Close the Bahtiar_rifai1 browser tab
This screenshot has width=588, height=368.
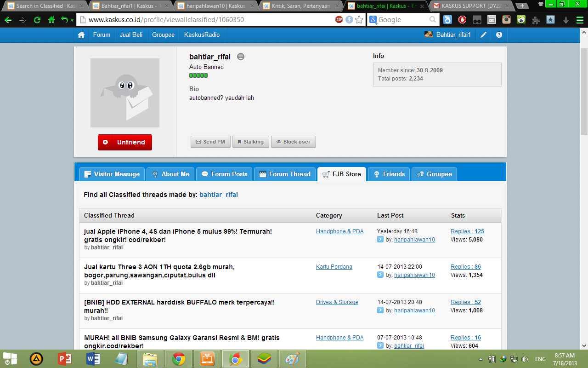click(x=168, y=6)
